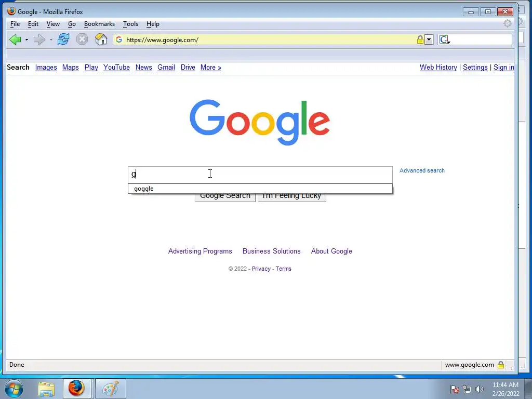Click the More » link
532x399 pixels.
pos(211,68)
